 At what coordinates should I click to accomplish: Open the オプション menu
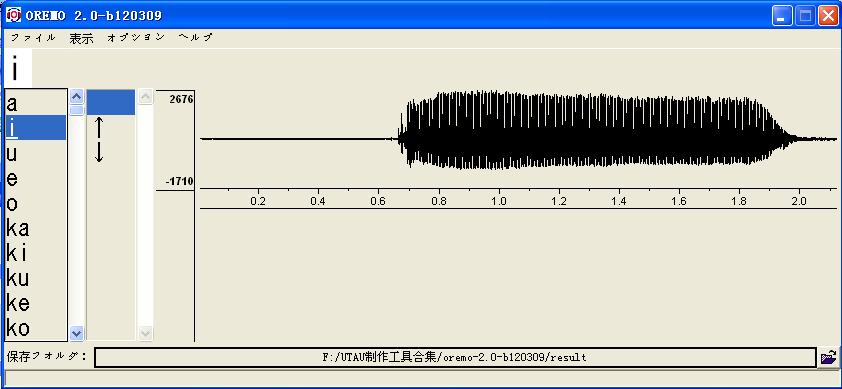tap(136, 38)
